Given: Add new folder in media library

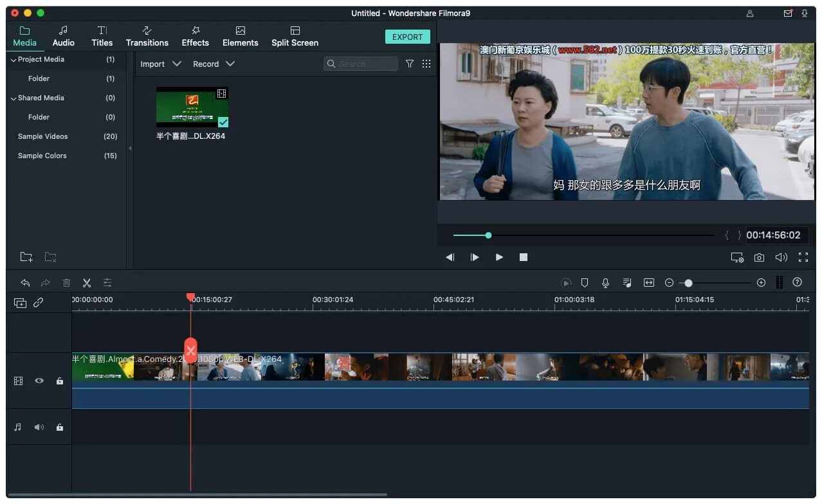Looking at the screenshot, I should [26, 257].
